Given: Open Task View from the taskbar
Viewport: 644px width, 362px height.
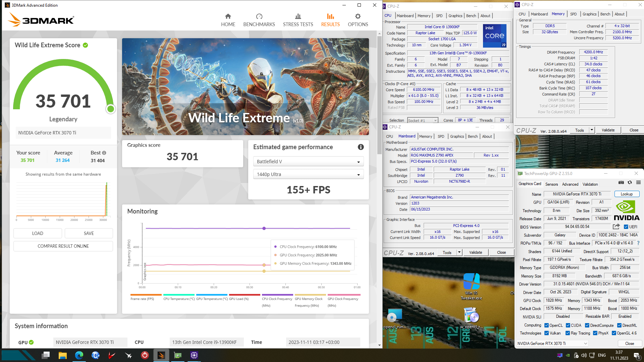Looking at the screenshot, I should click(x=46, y=355).
